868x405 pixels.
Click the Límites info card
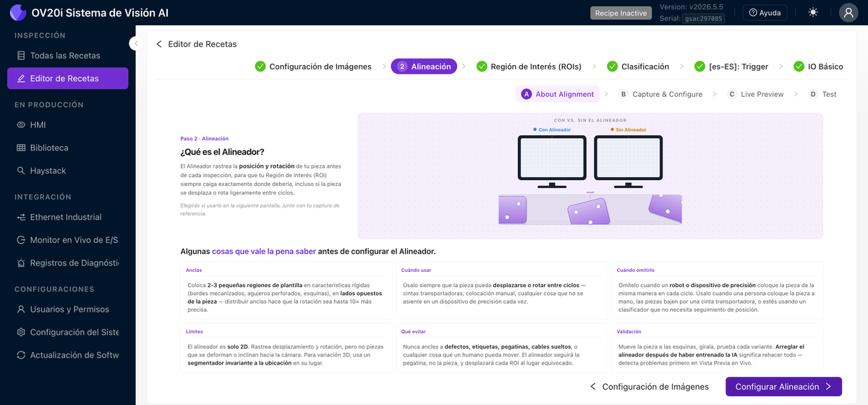286,347
